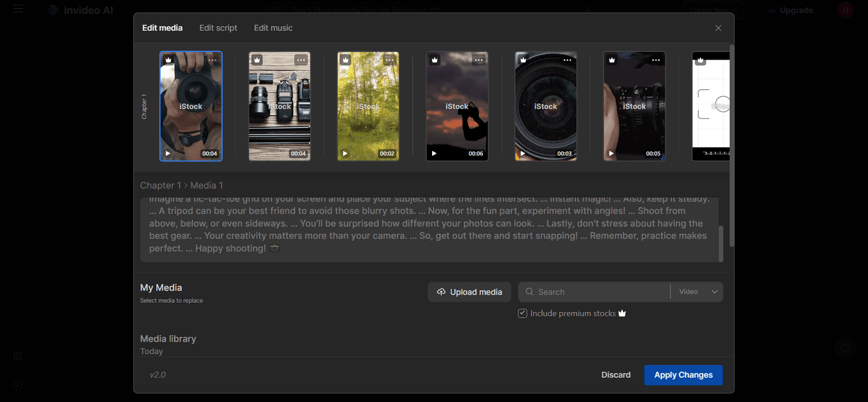The width and height of the screenshot is (868, 402).
Task: Click the crown premium icon on the camera clip
Action: [167, 60]
